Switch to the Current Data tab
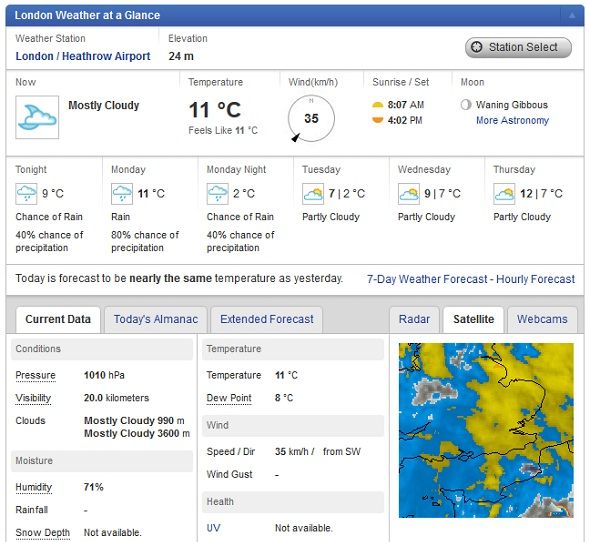Image resolution: width=590 pixels, height=542 pixels. point(58,320)
